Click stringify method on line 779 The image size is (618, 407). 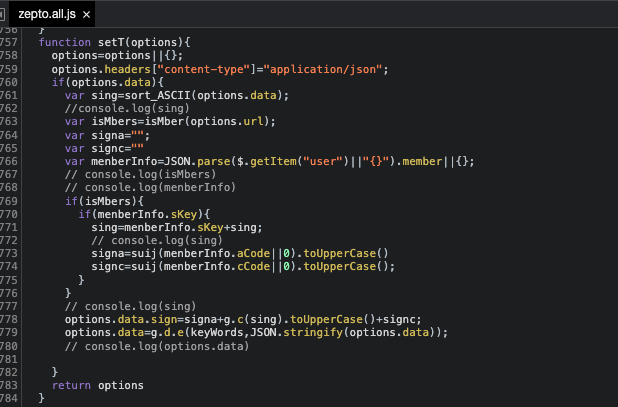pos(313,332)
